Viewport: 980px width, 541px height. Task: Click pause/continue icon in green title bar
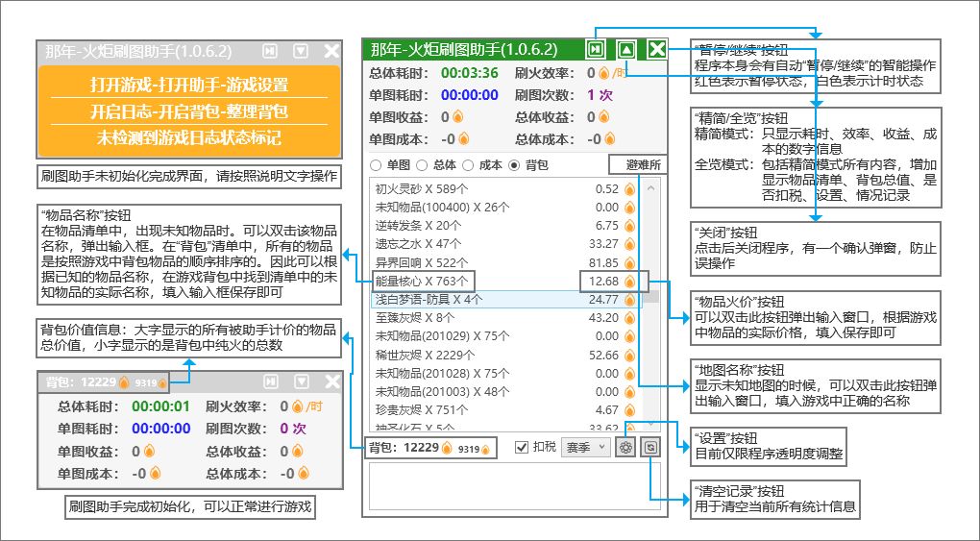coord(596,49)
